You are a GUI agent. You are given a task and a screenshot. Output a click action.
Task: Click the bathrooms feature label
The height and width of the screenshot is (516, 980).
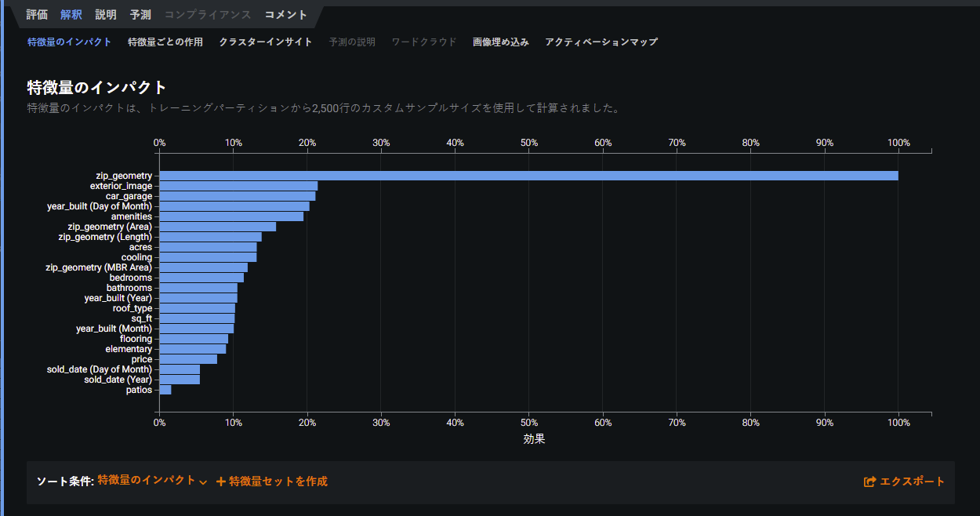[x=129, y=288]
